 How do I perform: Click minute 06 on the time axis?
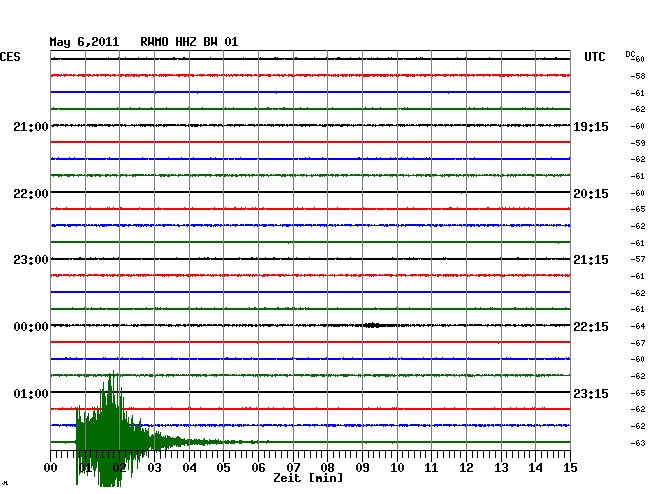[258, 468]
